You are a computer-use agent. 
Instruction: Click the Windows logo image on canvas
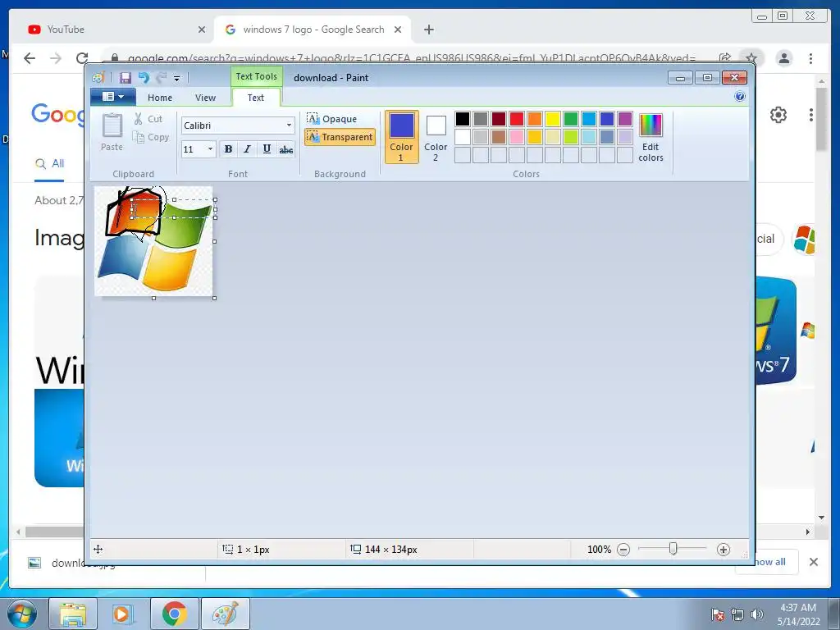pyautogui.click(x=153, y=241)
